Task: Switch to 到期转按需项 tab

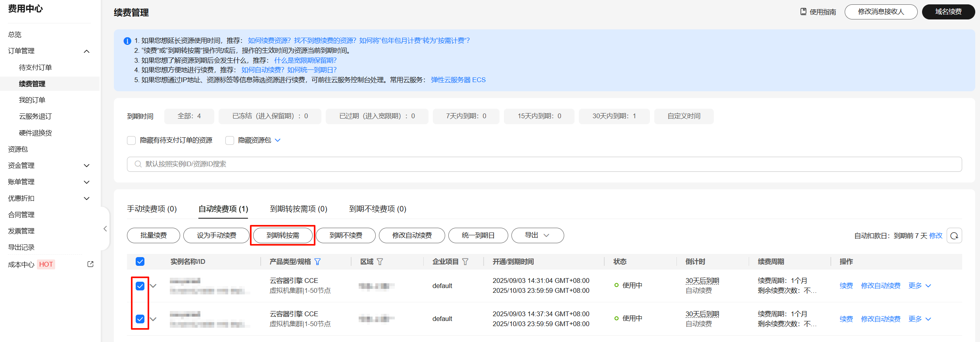Action: (x=298, y=209)
